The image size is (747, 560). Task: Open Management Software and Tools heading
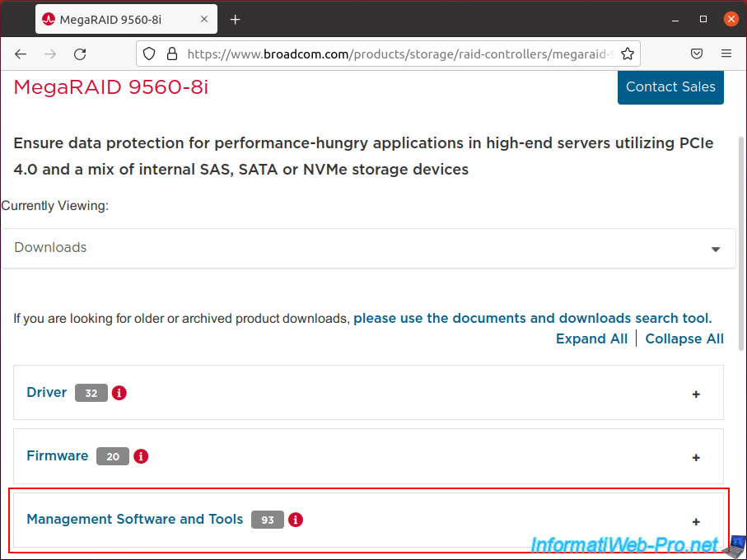click(x=135, y=519)
